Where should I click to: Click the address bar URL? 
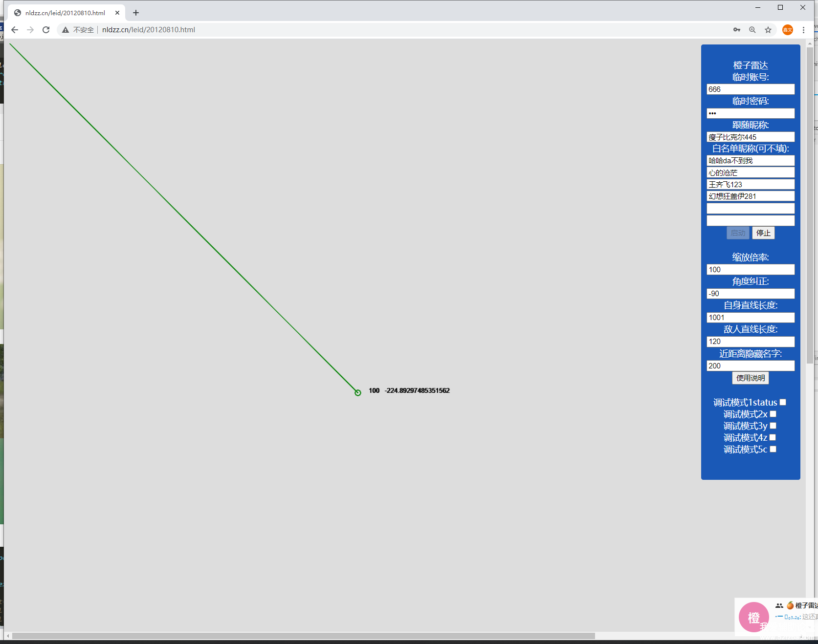(149, 30)
